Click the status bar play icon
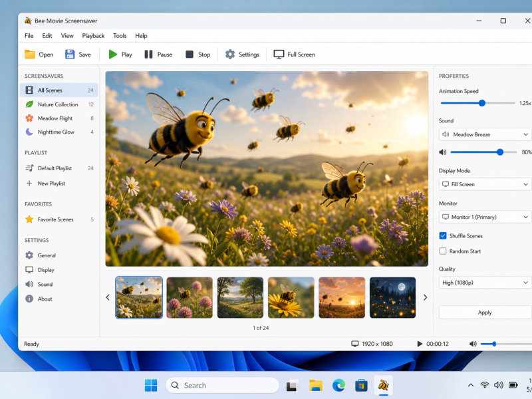Screen dimensions: 532x399 [x=420, y=344]
